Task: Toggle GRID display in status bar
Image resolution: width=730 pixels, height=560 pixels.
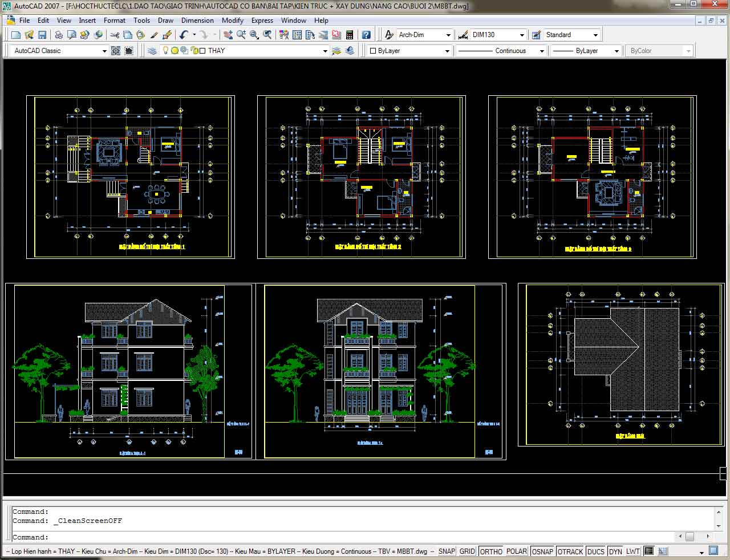Action: click(467, 551)
